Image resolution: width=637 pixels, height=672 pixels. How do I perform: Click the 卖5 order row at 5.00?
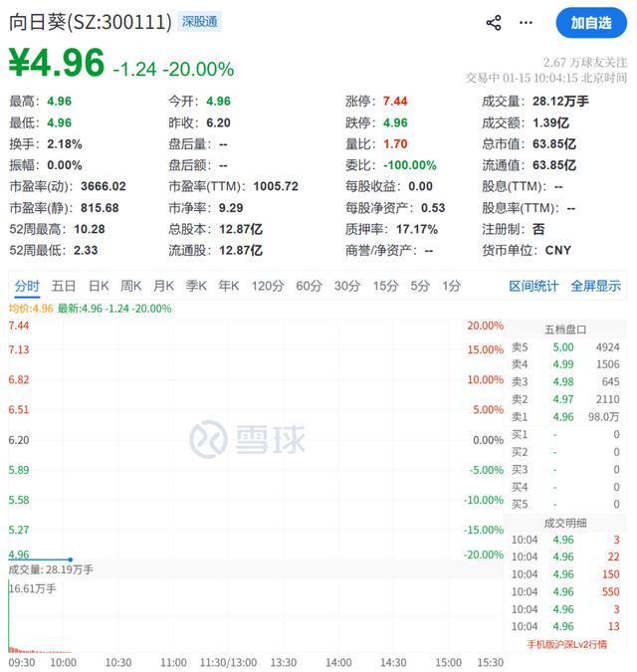(565, 347)
